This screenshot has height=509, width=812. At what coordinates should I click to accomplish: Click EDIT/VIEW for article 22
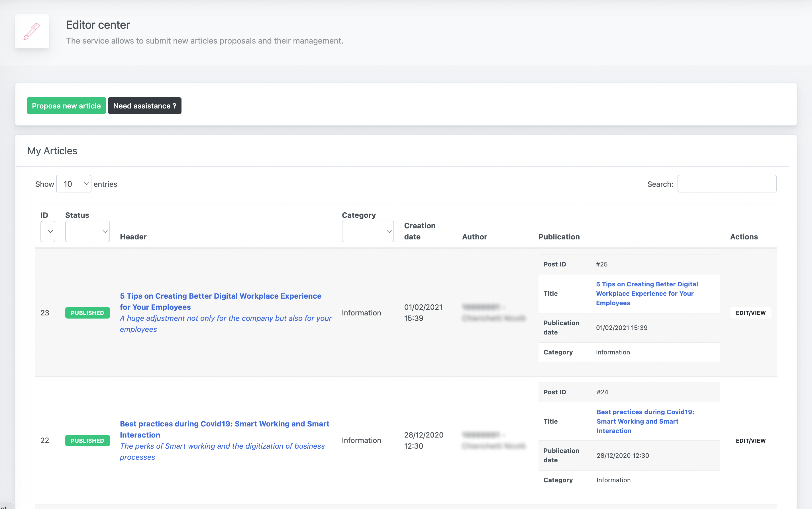(750, 441)
